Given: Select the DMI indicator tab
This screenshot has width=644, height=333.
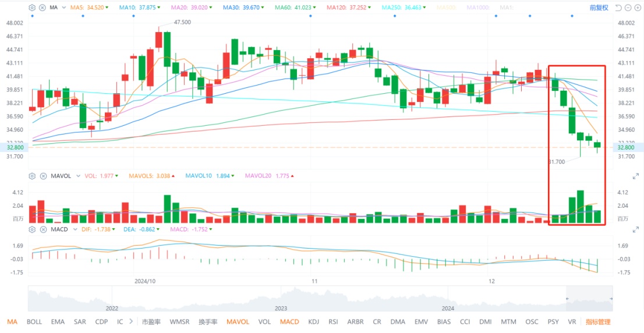Looking at the screenshot, I should [486, 322].
